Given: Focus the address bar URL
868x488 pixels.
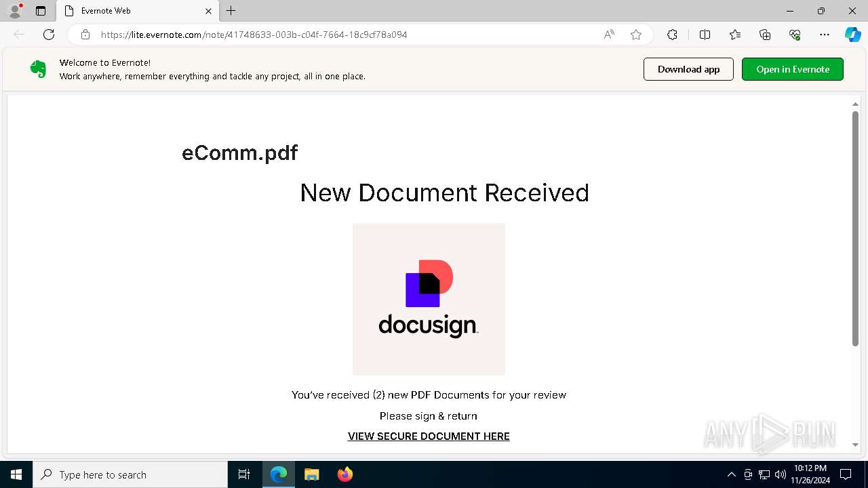Looking at the screenshot, I should [x=254, y=35].
